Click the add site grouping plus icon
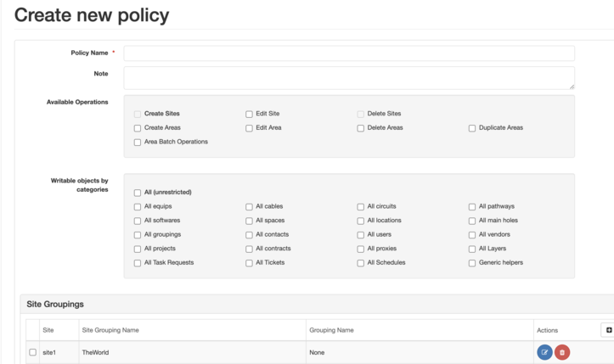 tap(609, 330)
